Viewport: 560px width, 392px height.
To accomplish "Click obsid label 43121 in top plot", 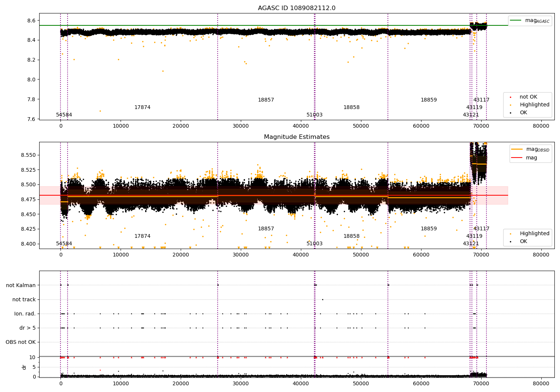I will coord(471,115).
